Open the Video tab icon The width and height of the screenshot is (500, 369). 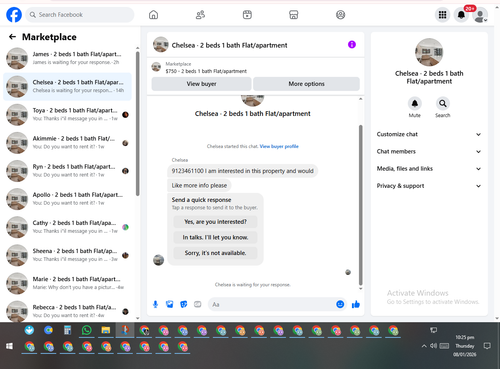tap(247, 15)
